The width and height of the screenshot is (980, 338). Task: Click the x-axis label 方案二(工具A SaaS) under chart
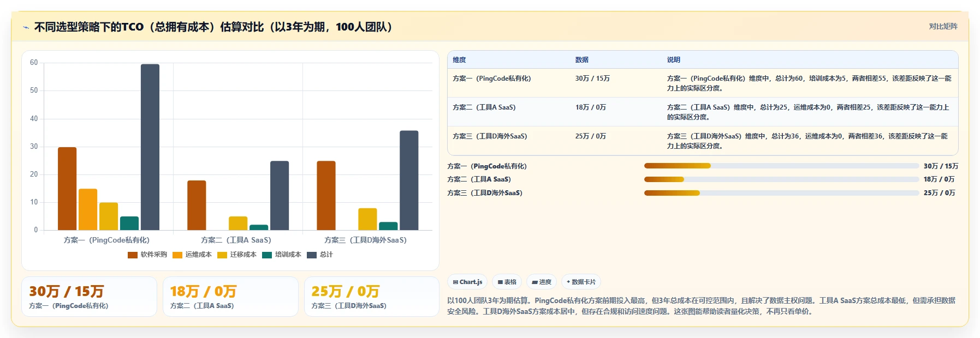click(x=236, y=240)
